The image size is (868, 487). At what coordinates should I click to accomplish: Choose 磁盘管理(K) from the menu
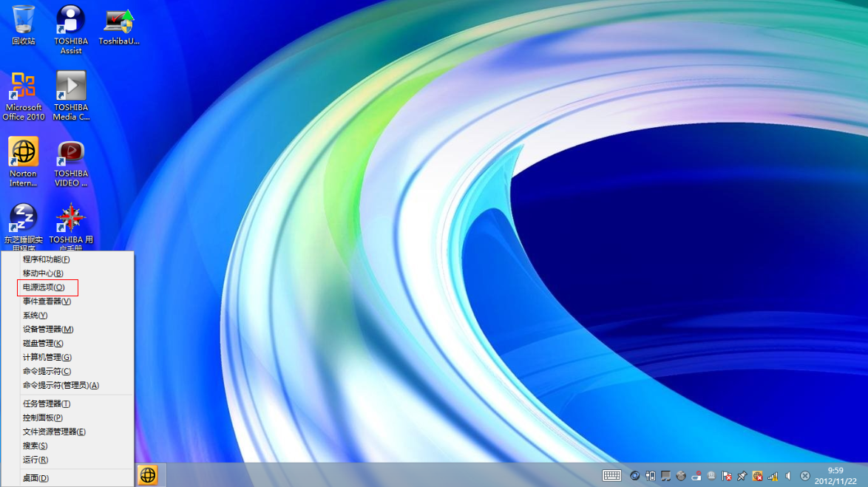pos(67,343)
